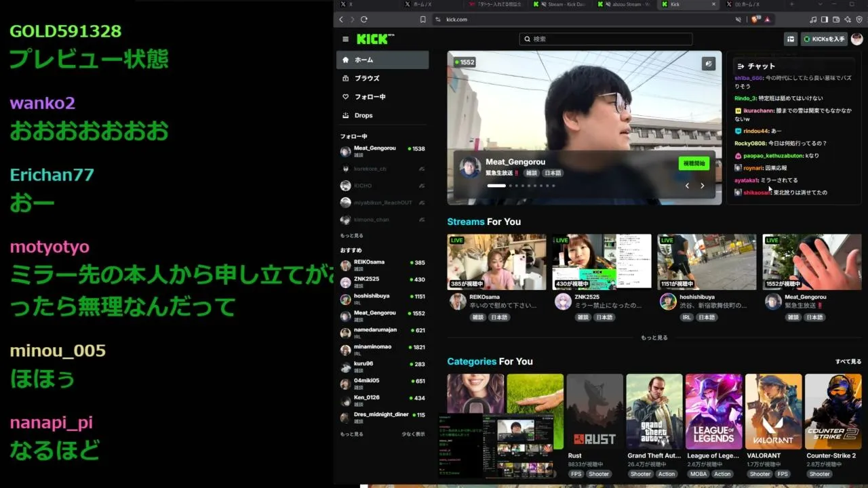
Task: Open korekore_ch in the followed list
Action: (382, 169)
